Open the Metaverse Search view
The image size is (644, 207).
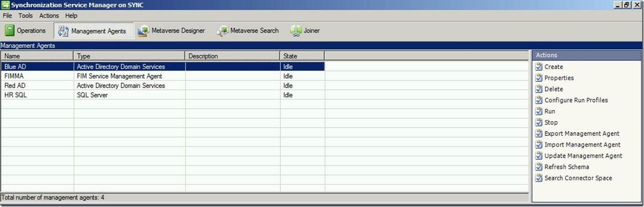pyautogui.click(x=248, y=31)
